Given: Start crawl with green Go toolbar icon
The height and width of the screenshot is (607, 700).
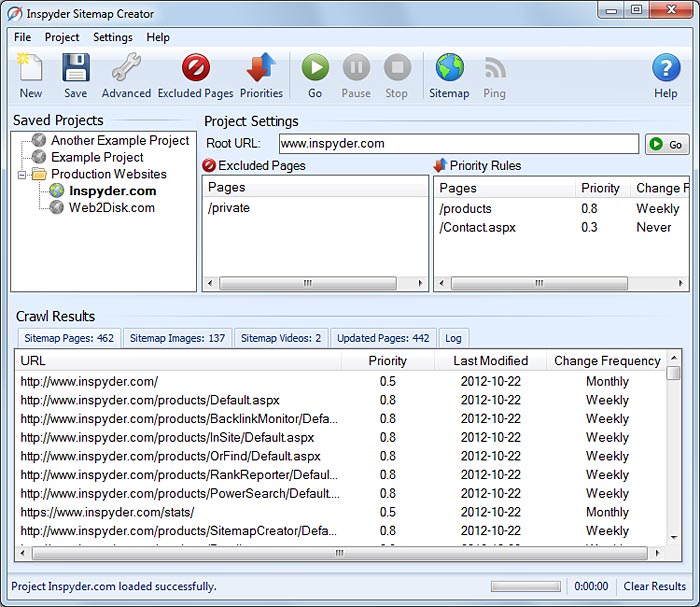Looking at the screenshot, I should click(x=315, y=67).
